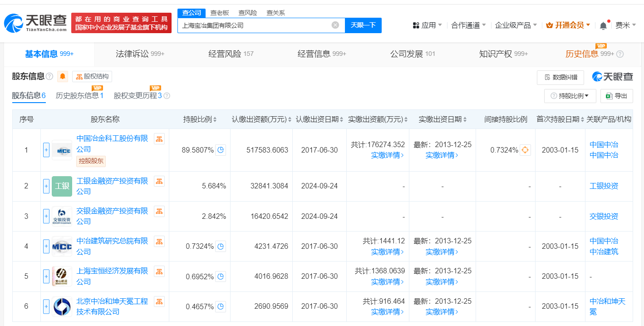The image size is (644, 326).
Task: Open 实缴详情 link under 最新：2013-12-25 in row 6
Action: tap(442, 312)
